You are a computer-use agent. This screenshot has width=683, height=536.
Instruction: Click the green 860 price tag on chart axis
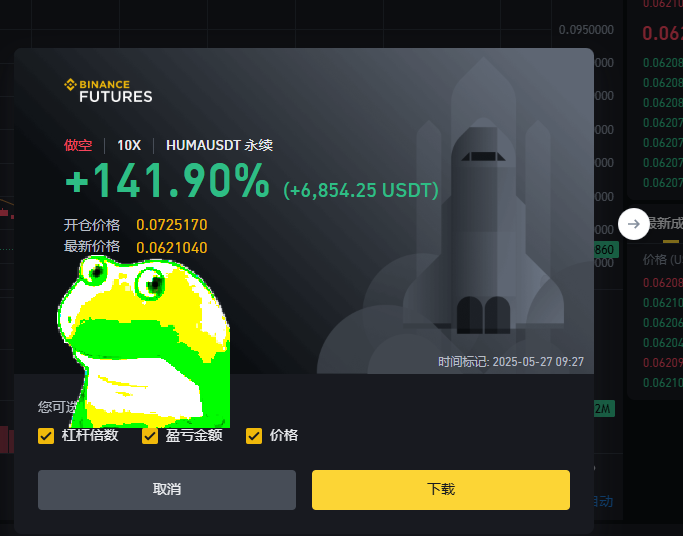606,249
